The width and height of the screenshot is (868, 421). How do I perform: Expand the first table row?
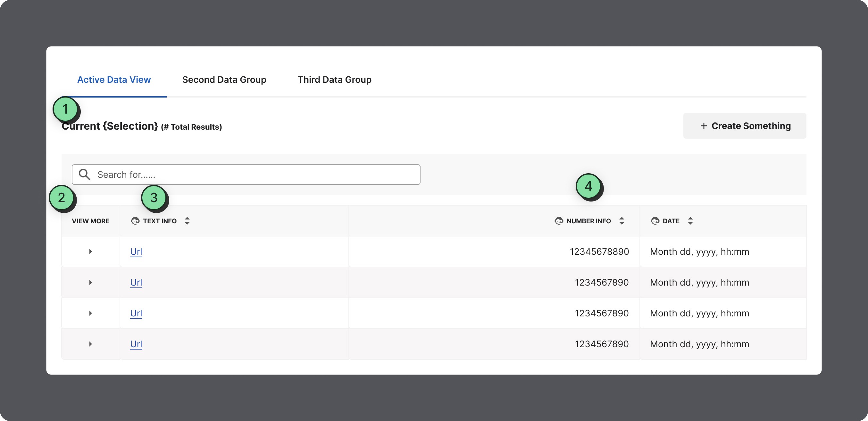click(x=90, y=252)
